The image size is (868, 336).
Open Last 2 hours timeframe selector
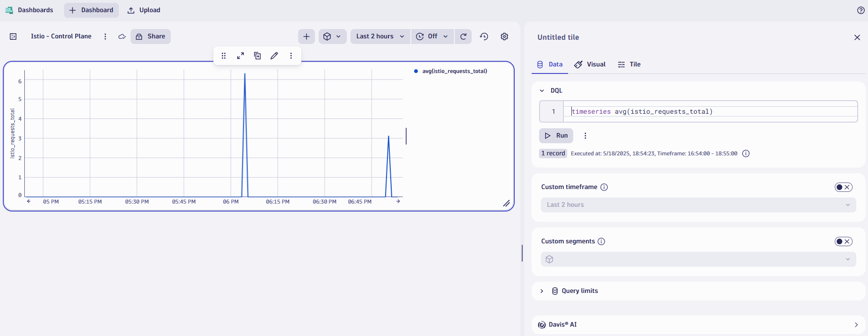(380, 37)
